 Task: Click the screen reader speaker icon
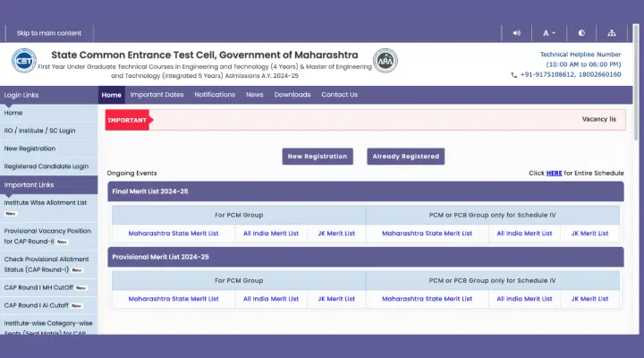(517, 33)
